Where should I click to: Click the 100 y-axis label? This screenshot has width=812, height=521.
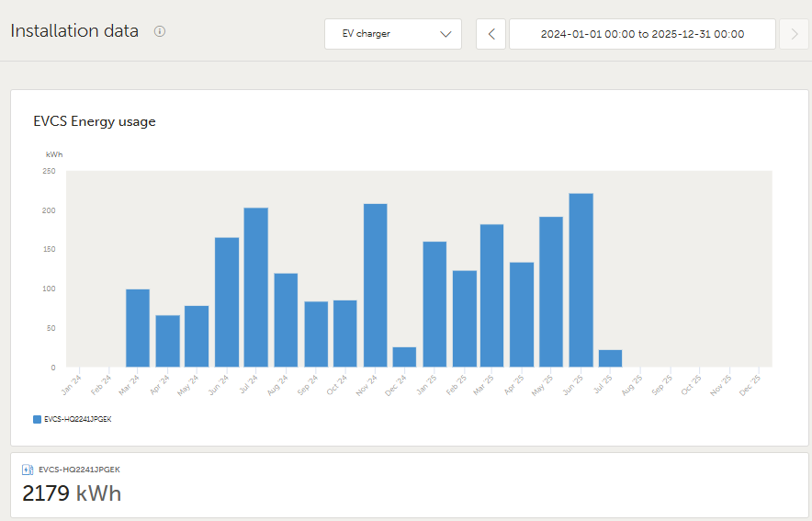pyautogui.click(x=49, y=289)
